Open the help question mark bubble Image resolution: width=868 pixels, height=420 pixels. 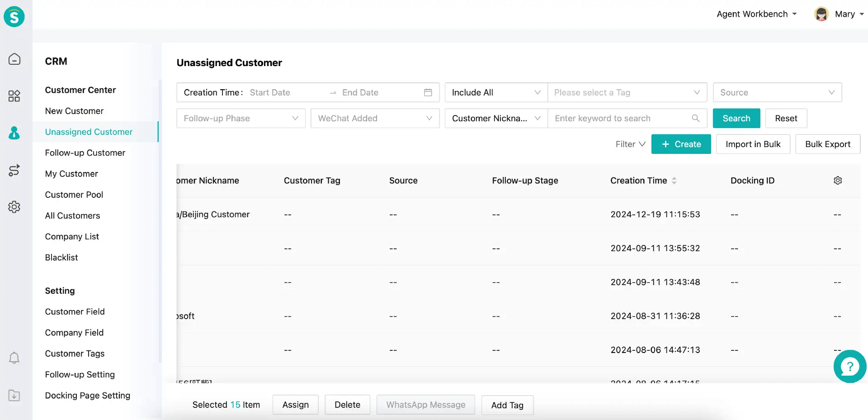pyautogui.click(x=850, y=367)
